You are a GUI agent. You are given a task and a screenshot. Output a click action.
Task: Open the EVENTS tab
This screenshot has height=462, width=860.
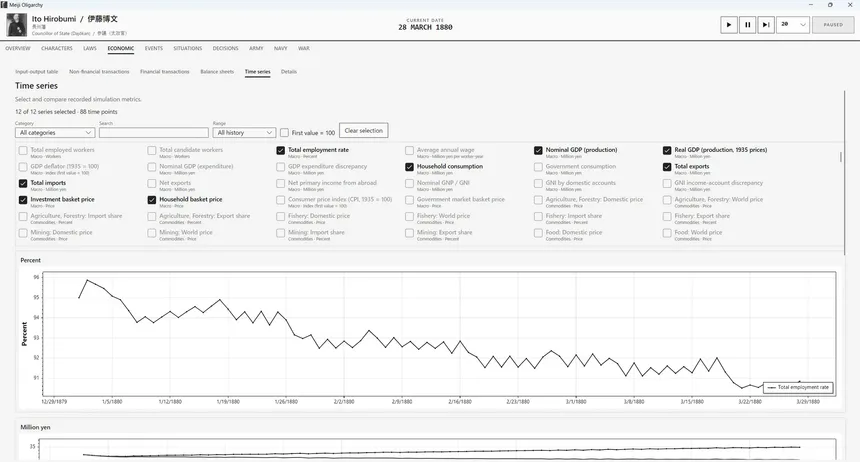[154, 48]
